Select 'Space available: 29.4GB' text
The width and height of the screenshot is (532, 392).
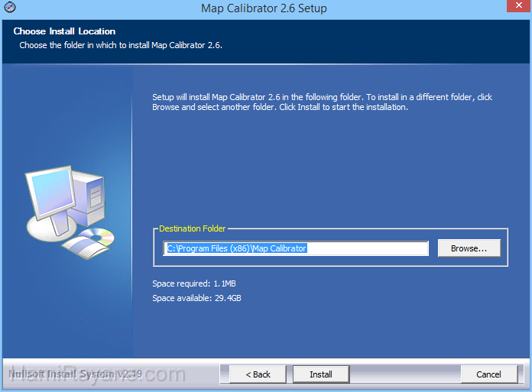tap(196, 298)
